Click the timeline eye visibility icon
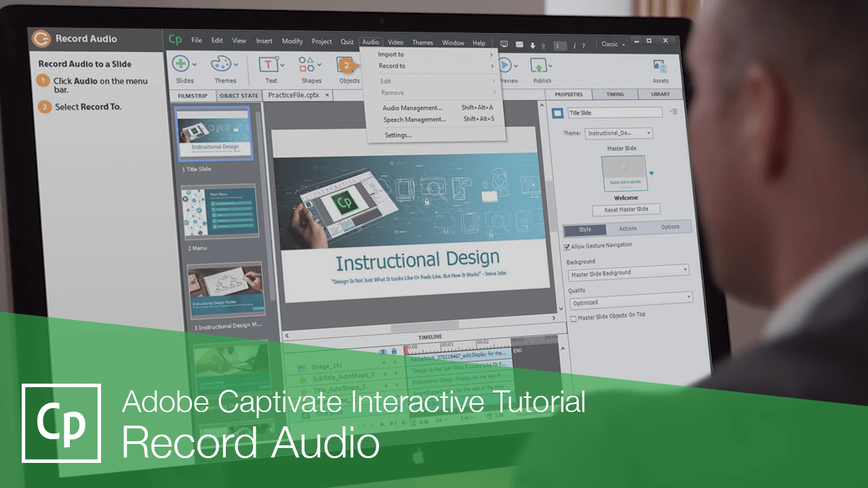The height and width of the screenshot is (488, 868). [x=382, y=351]
